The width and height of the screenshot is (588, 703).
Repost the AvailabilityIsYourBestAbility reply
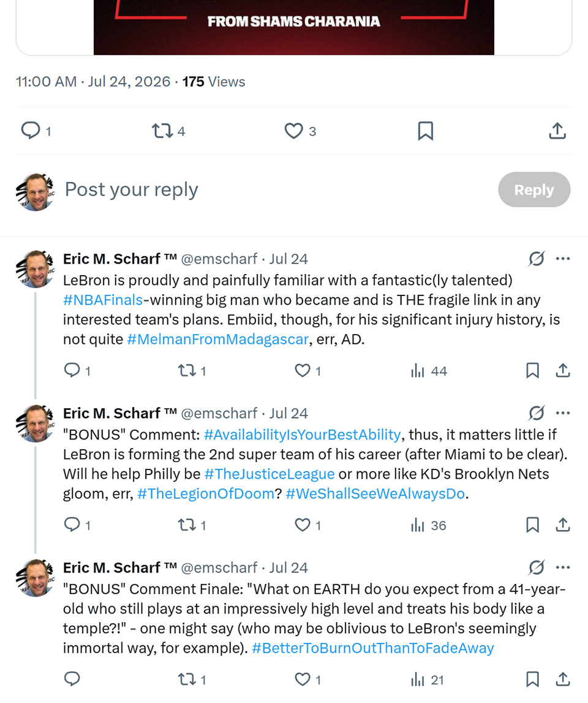[192, 525]
